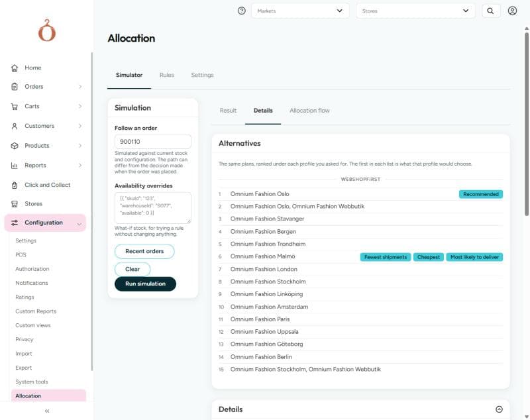Click the Stores storefront icon
Image resolution: width=530 pixels, height=420 pixels.
[15, 204]
